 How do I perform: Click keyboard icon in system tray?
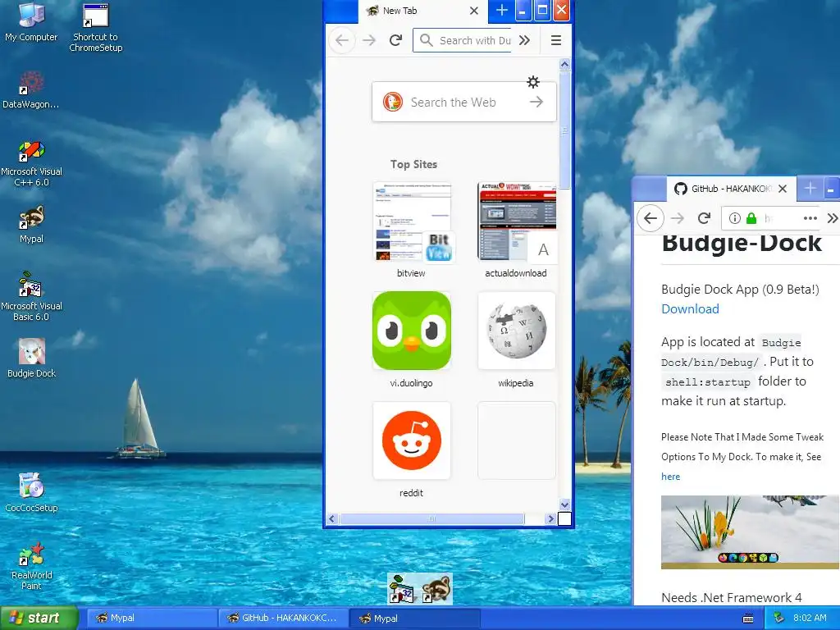click(748, 619)
